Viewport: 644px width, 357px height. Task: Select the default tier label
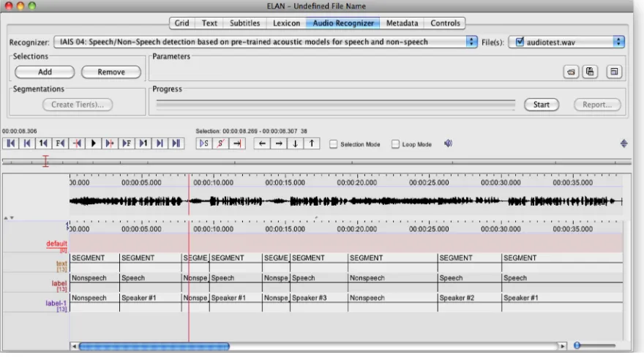tap(56, 244)
